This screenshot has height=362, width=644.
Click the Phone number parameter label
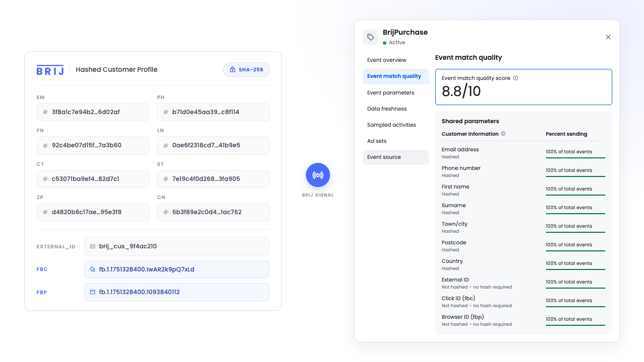point(461,168)
